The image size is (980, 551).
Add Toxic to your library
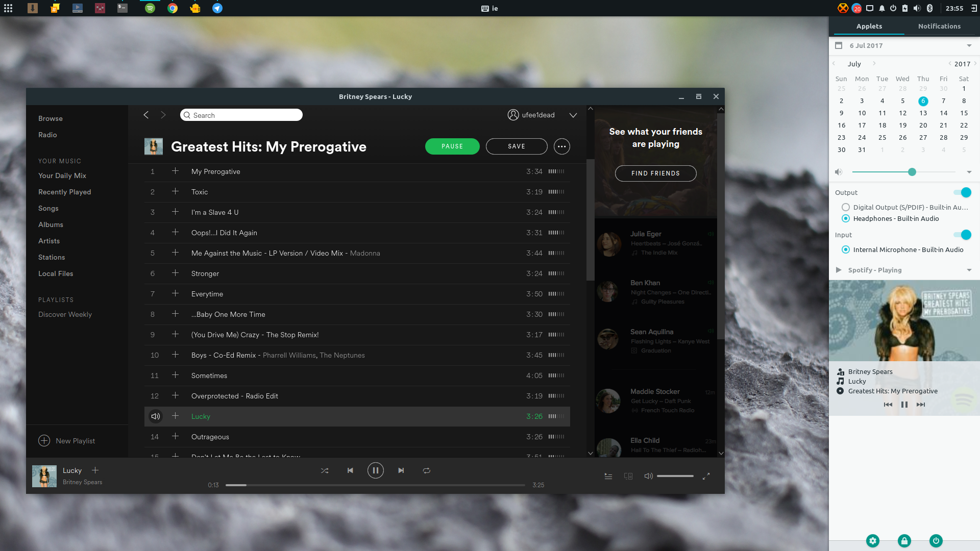coord(175,191)
